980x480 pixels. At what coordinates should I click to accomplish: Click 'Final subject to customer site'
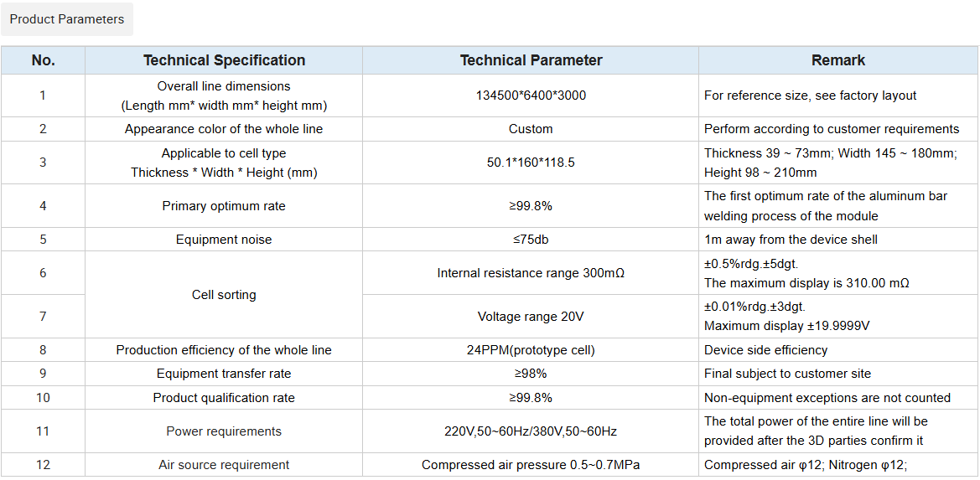[x=787, y=374]
